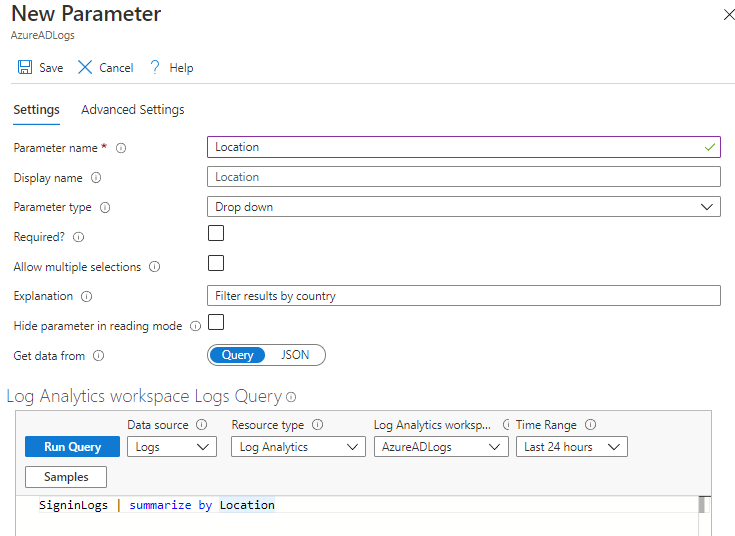This screenshot has height=536, width=735.
Task: Select the Settings tab
Action: (x=36, y=110)
